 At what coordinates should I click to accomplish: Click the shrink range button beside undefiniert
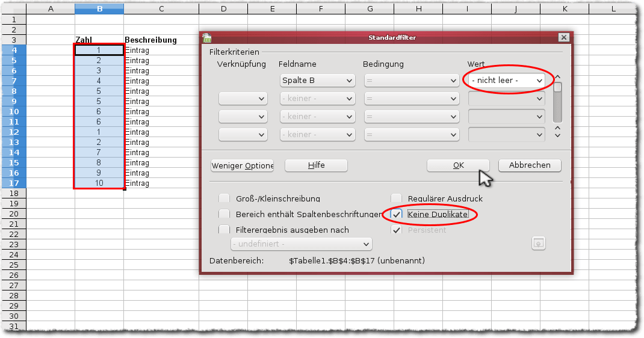[539, 243]
